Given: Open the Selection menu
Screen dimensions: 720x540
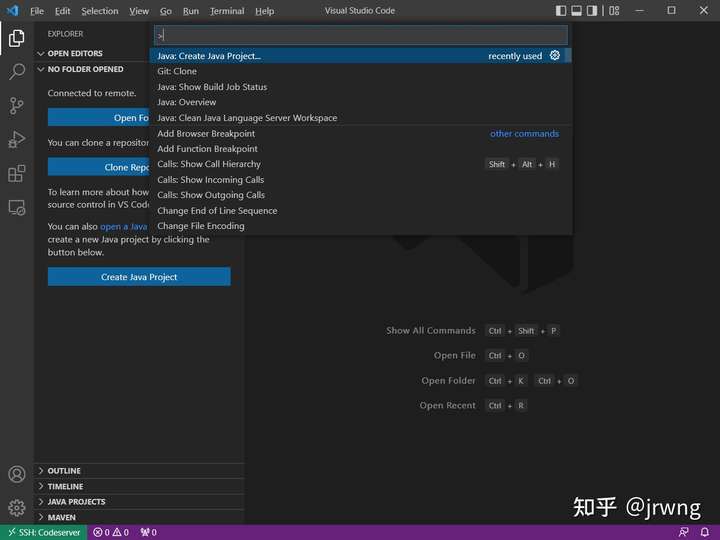Looking at the screenshot, I should 100,11.
